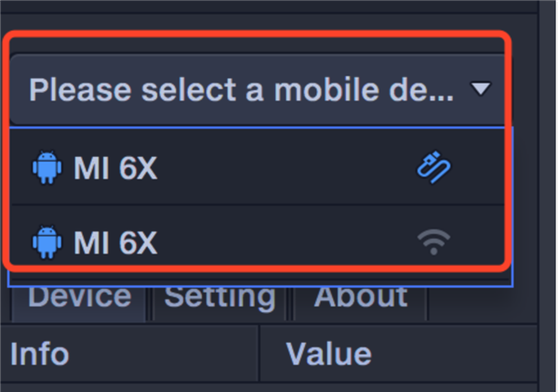Click divider between Info and Value columns
The width and height of the screenshot is (558, 392).
pos(259,353)
